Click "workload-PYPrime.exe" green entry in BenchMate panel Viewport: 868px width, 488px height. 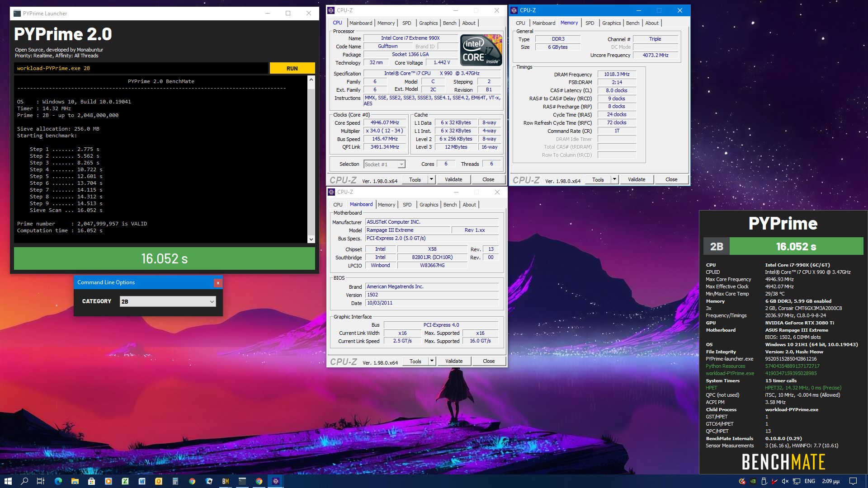tap(730, 373)
